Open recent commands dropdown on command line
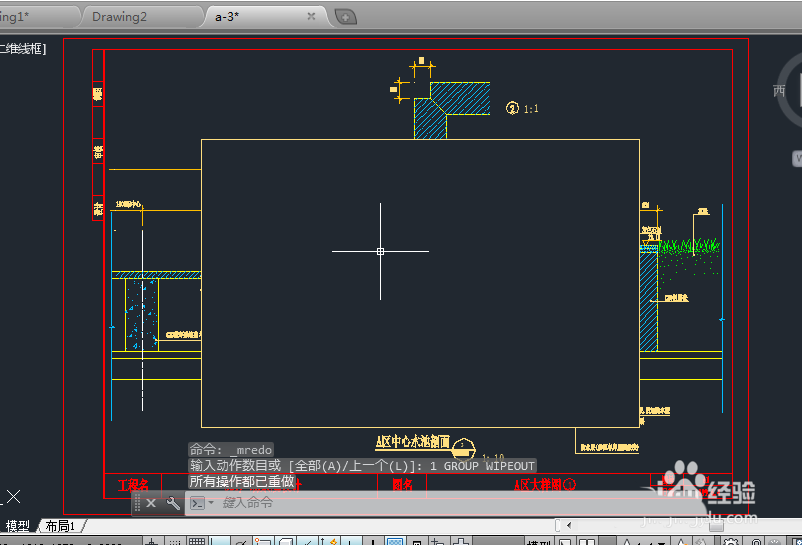This screenshot has height=545, width=802. [x=202, y=503]
